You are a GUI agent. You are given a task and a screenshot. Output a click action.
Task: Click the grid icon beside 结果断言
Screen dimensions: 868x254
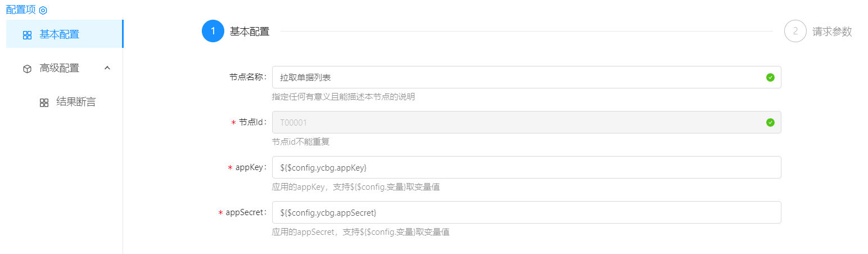[44, 103]
